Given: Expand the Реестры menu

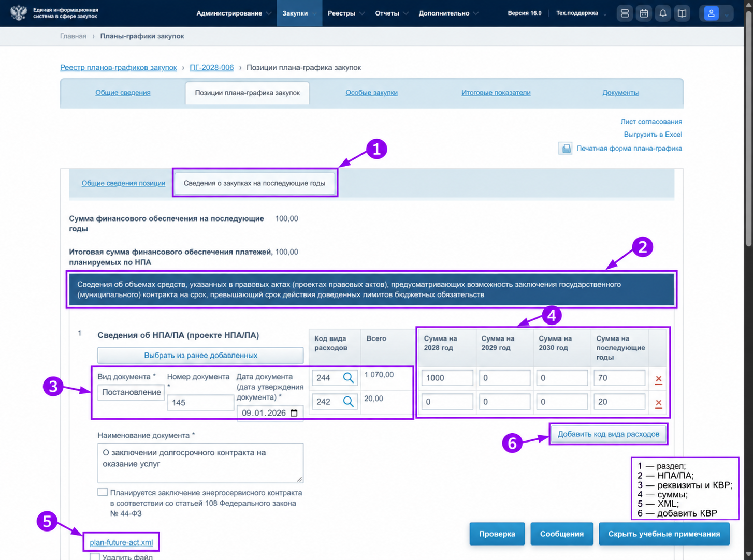Looking at the screenshot, I should [346, 13].
